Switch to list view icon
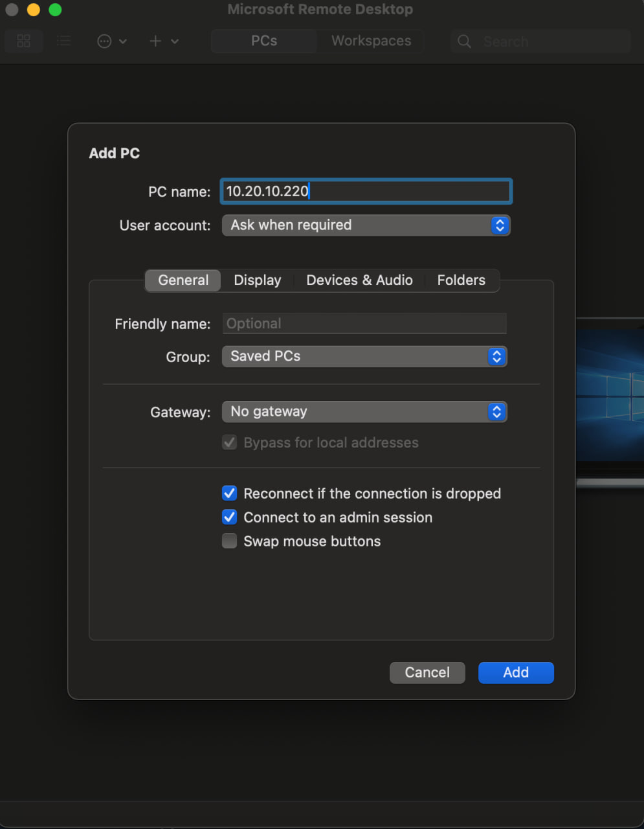Image resolution: width=644 pixels, height=829 pixels. [63, 41]
